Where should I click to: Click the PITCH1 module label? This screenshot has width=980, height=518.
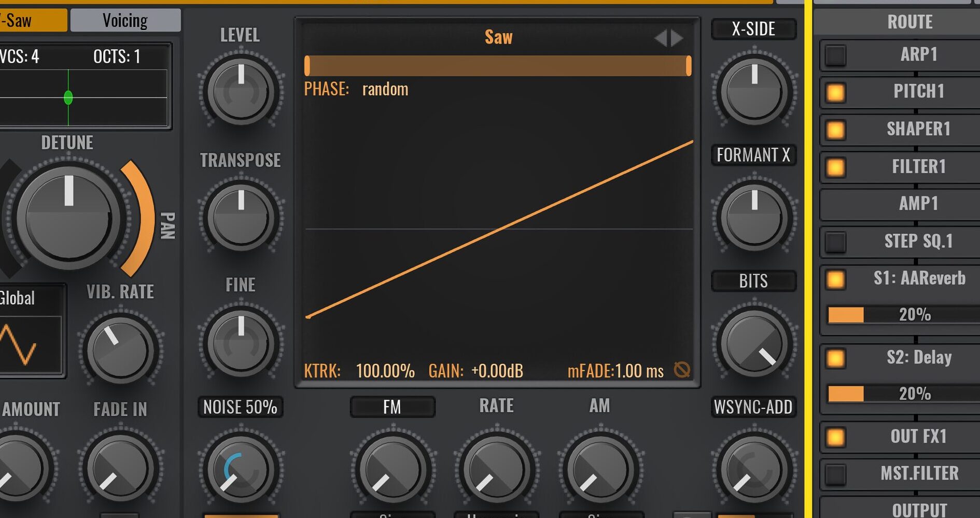click(918, 91)
